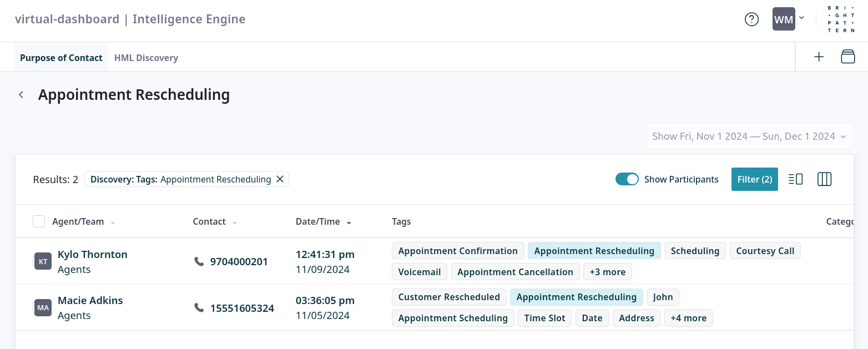Open the column chooser icon

(x=824, y=179)
